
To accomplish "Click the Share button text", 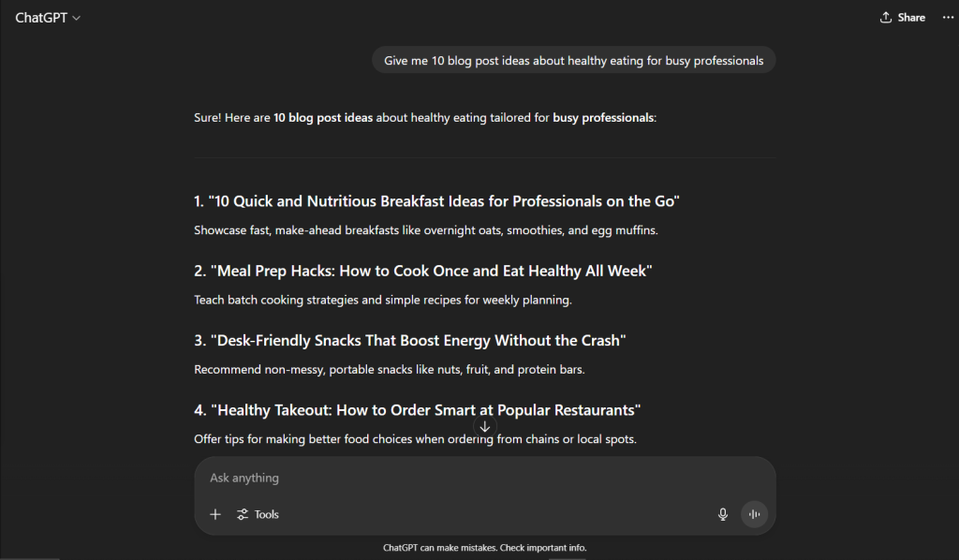I will click(911, 17).
